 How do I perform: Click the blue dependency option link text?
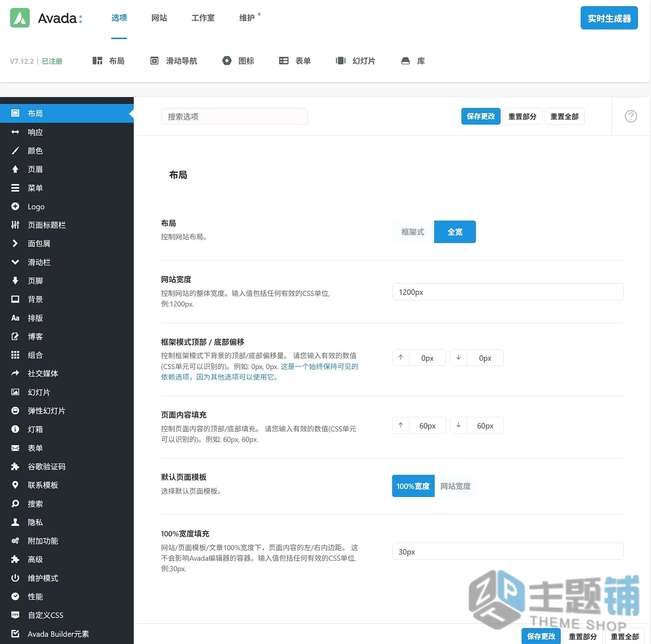[x=260, y=372]
